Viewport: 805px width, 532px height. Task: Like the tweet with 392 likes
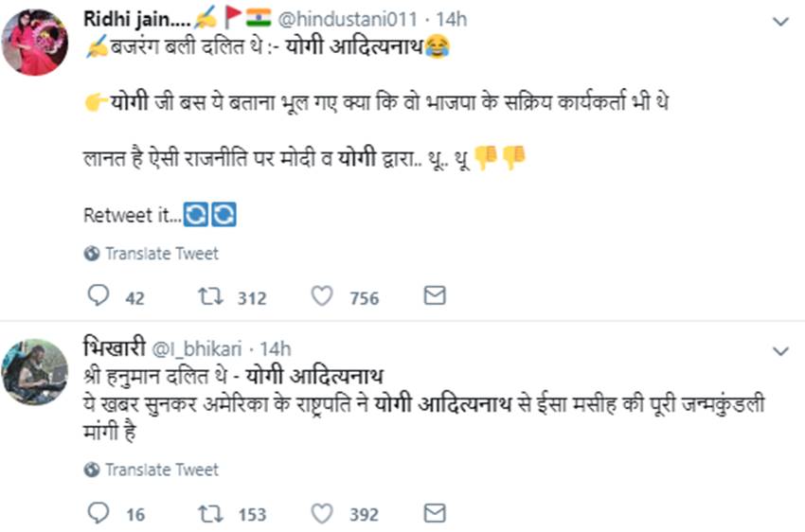pyautogui.click(x=323, y=513)
